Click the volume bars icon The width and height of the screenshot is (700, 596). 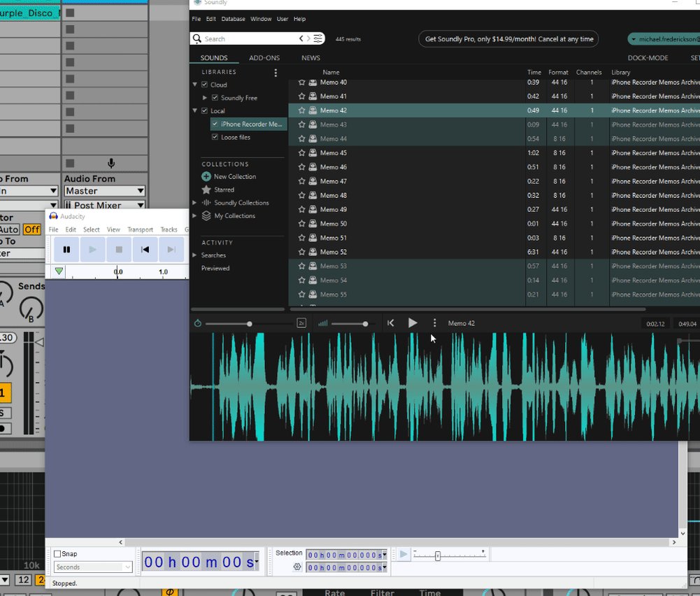(x=323, y=323)
